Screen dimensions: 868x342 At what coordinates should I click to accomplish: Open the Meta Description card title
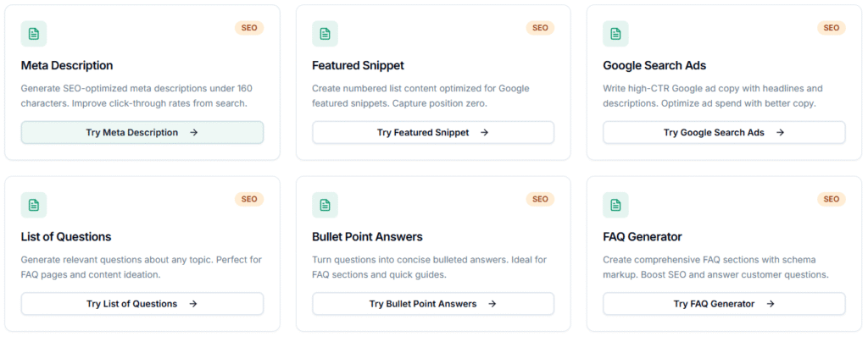(x=67, y=65)
